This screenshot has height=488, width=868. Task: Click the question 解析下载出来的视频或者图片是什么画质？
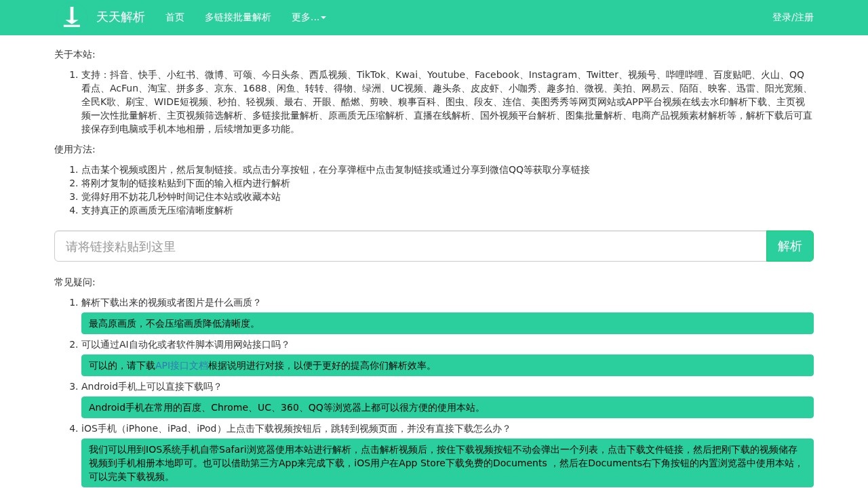[171, 302]
